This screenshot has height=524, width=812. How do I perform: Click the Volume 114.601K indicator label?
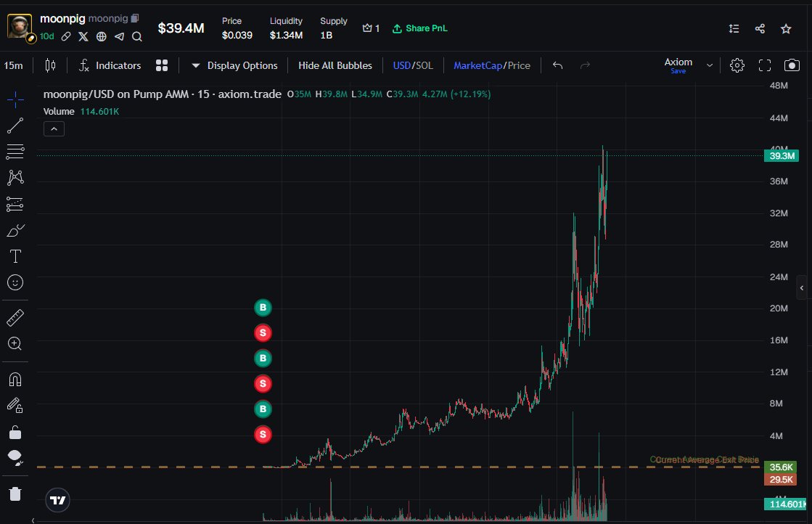(x=81, y=111)
